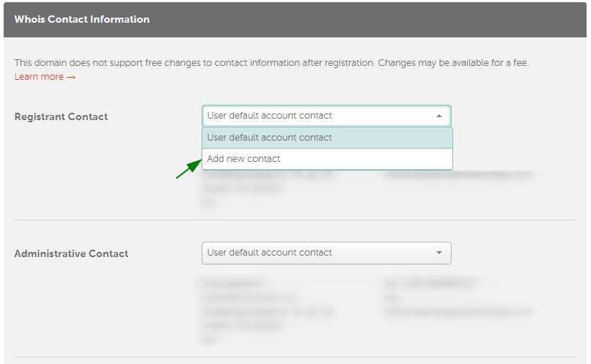Click the notice about paid contact changes
Image resolution: width=591 pixels, height=364 pixels.
pos(271,63)
